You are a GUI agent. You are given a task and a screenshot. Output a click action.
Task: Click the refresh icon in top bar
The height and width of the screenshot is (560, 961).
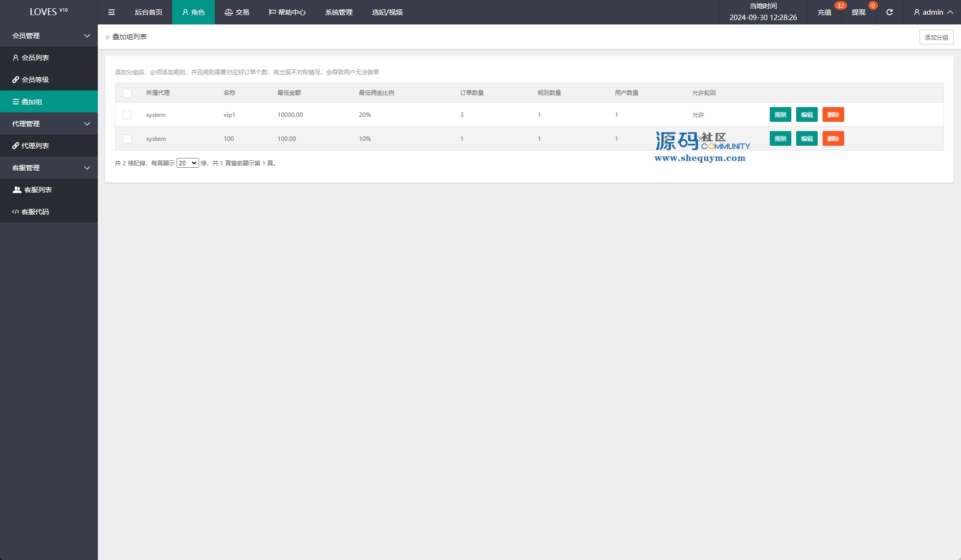[889, 12]
